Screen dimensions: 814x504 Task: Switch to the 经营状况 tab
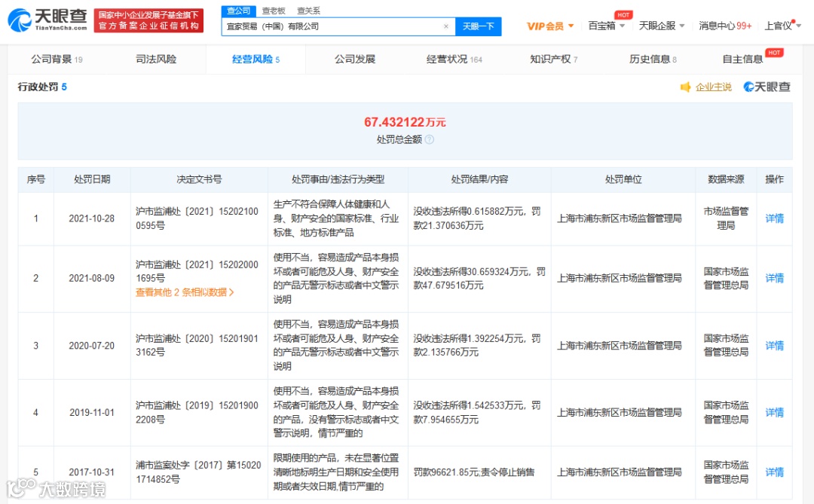pyautogui.click(x=454, y=60)
